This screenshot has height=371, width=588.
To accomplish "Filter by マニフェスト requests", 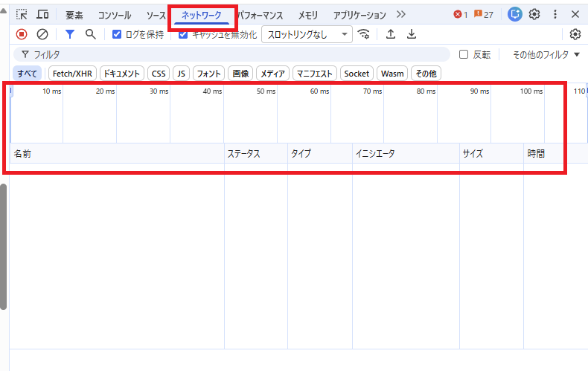I will (315, 74).
